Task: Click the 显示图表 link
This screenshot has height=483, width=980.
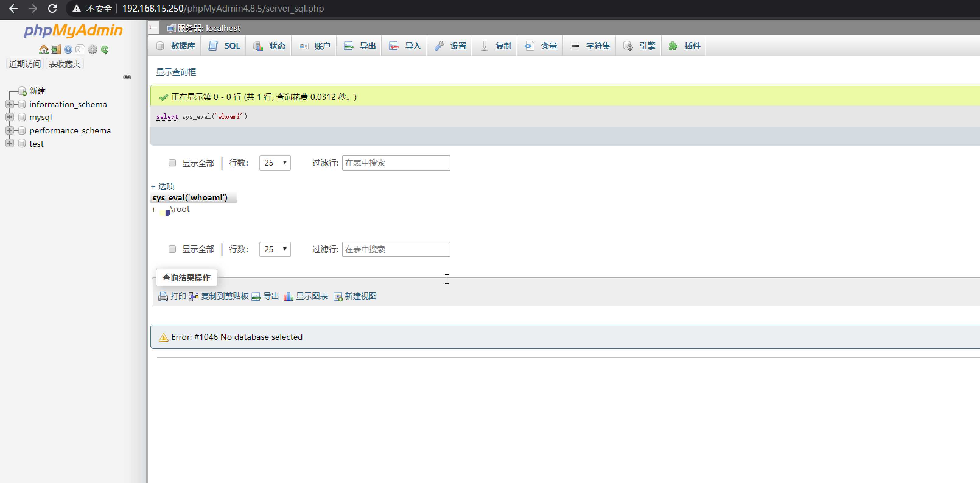Action: click(x=312, y=297)
